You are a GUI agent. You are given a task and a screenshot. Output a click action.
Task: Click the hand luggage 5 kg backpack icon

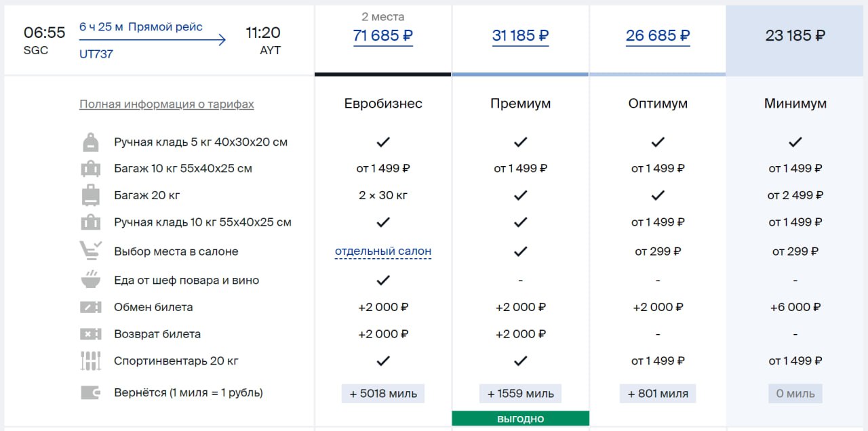point(90,142)
